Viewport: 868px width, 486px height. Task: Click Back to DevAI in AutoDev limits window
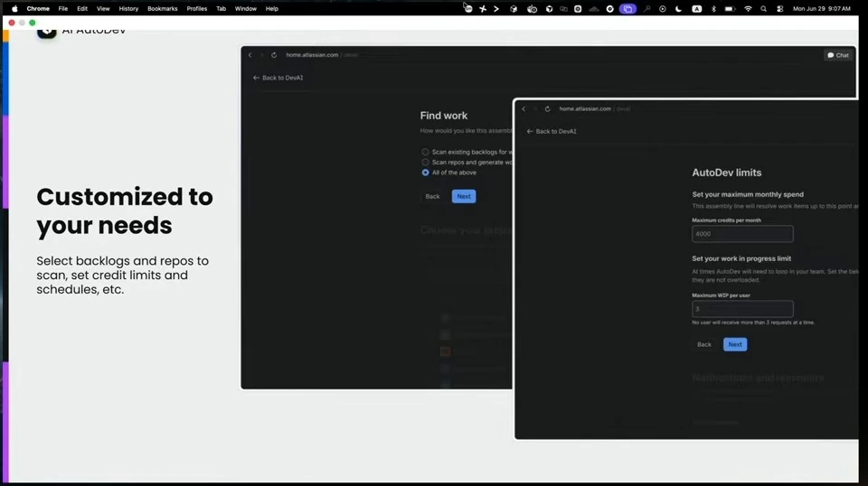[x=552, y=132]
